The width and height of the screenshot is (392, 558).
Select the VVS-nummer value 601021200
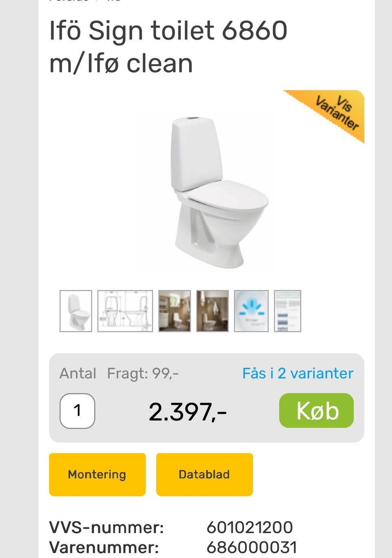(x=249, y=527)
